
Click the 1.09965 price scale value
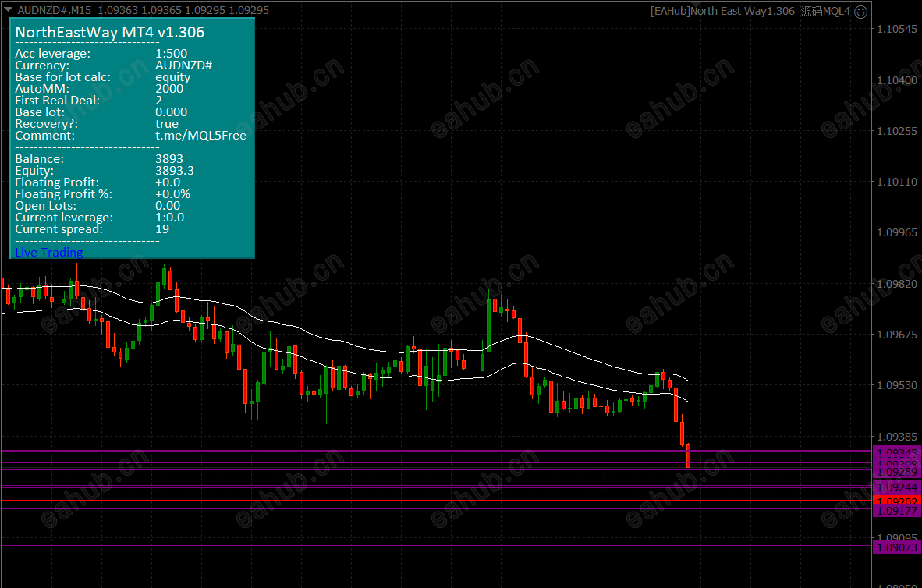(897, 233)
